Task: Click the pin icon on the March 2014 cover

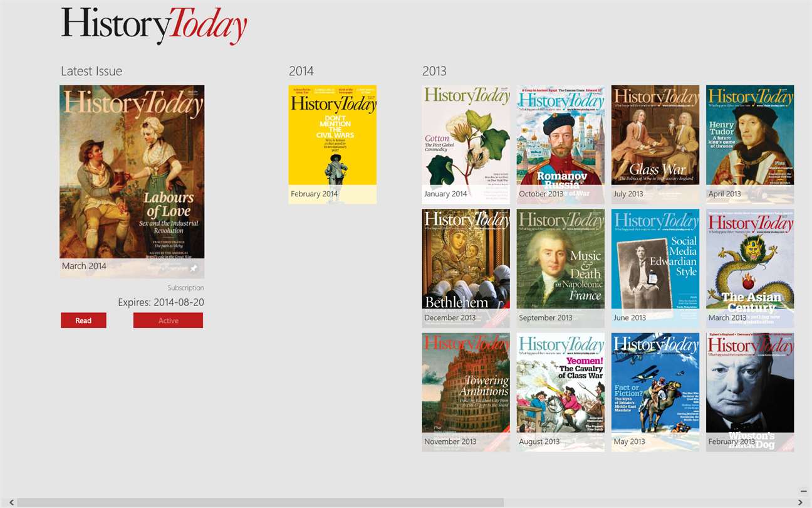Action: click(194, 268)
